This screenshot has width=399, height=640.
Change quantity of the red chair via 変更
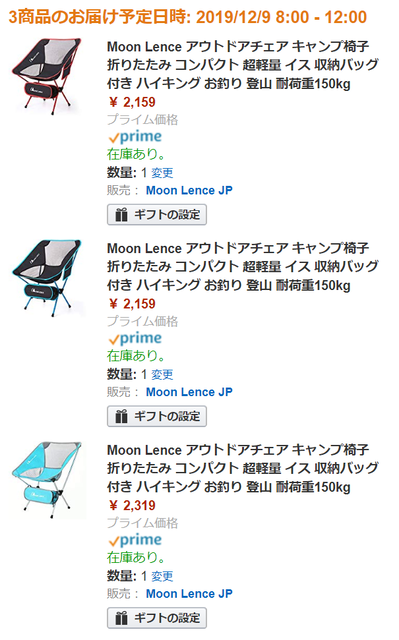(x=162, y=173)
